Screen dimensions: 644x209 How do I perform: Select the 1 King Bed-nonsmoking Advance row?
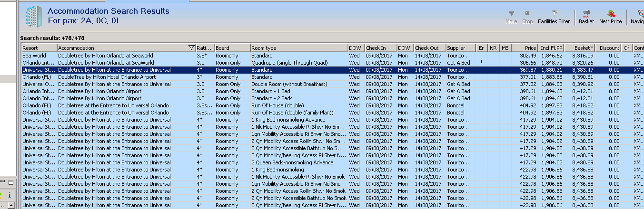333,120
